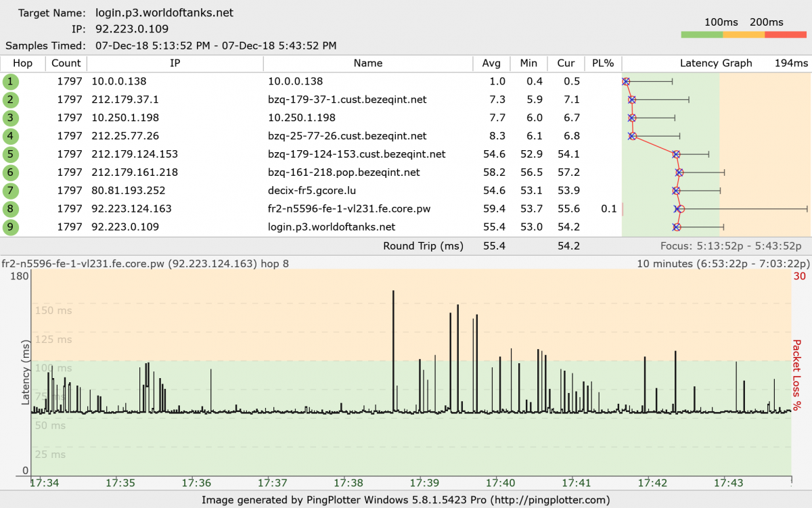Select hop 5 green circle icon
Viewport: 812px width, 508px height.
(11, 154)
